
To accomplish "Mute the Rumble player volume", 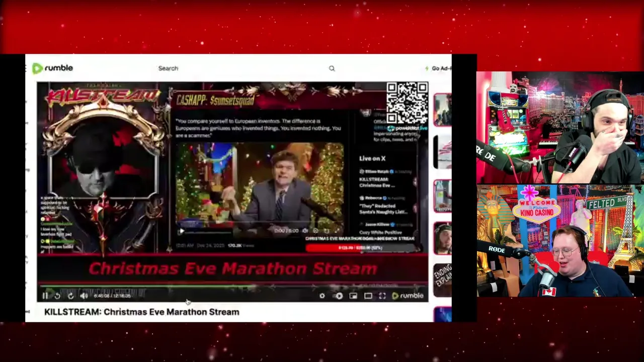I will tap(84, 296).
